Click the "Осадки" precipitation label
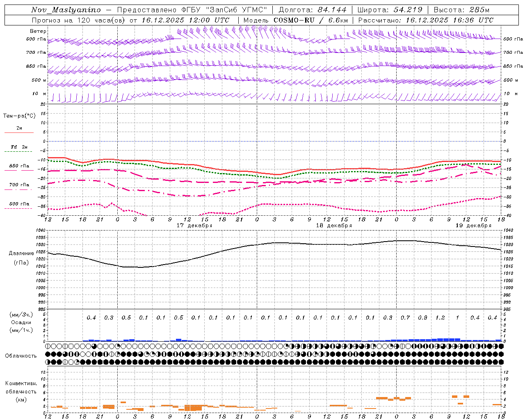 coord(21,322)
